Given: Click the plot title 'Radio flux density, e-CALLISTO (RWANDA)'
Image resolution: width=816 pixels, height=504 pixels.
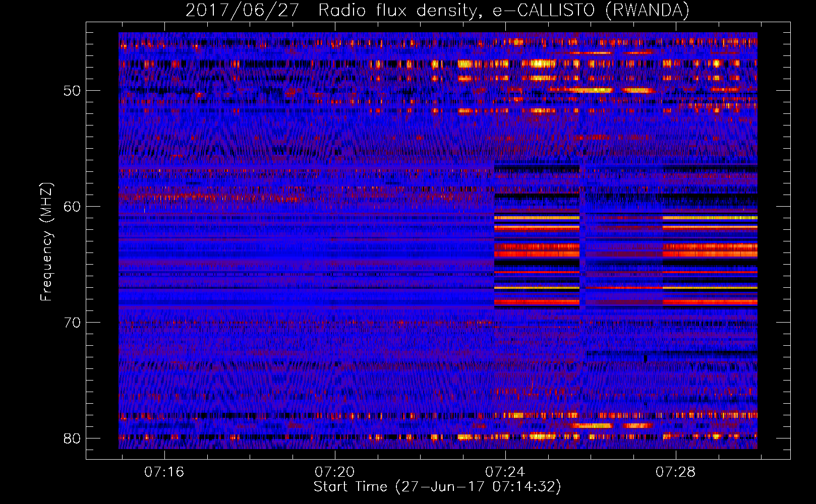Looking at the screenshot, I should click(504, 11).
